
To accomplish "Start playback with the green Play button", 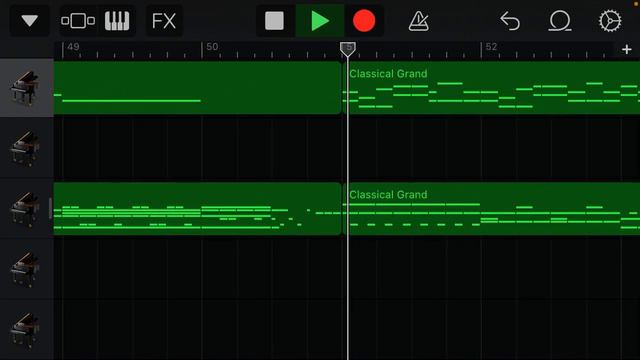I will [320, 20].
